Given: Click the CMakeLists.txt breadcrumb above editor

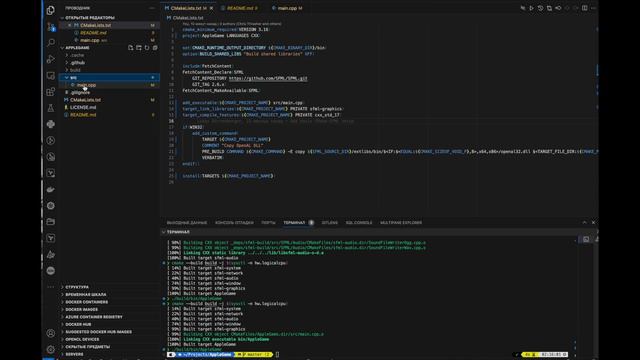Looking at the screenshot, I should pos(188,18).
